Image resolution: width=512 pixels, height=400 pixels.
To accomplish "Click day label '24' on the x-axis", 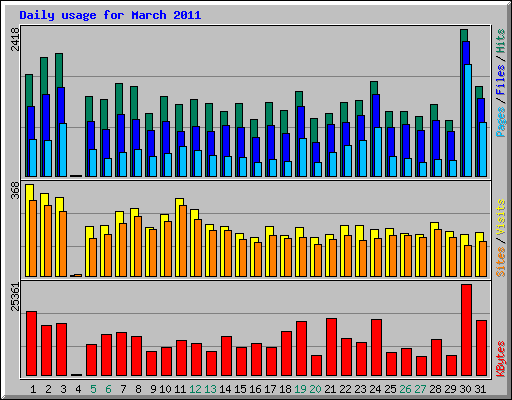I will tap(375, 389).
